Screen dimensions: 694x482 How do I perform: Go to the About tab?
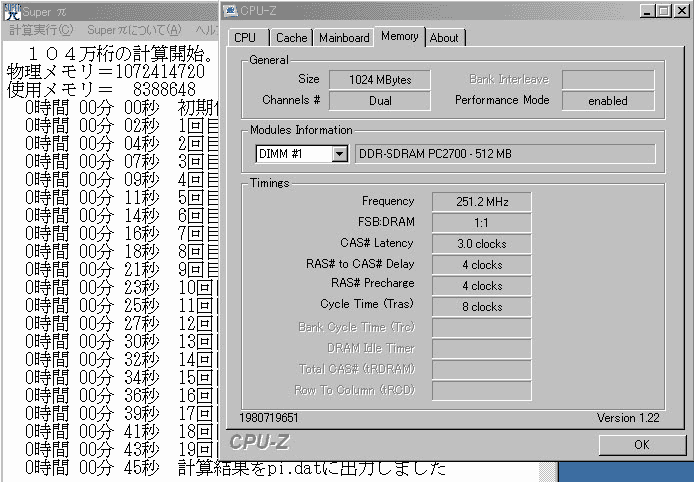click(444, 38)
